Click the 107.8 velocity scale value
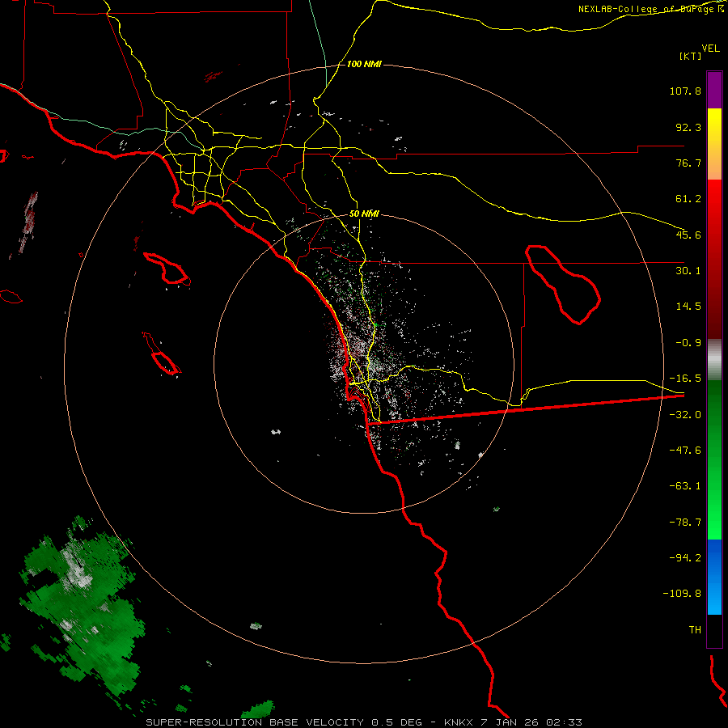This screenshot has width=728, height=728. click(x=685, y=91)
